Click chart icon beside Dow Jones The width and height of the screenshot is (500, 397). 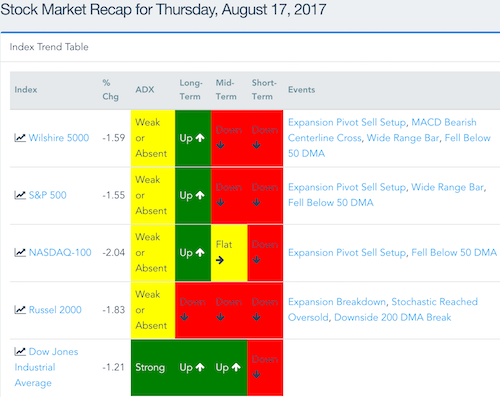[20, 351]
